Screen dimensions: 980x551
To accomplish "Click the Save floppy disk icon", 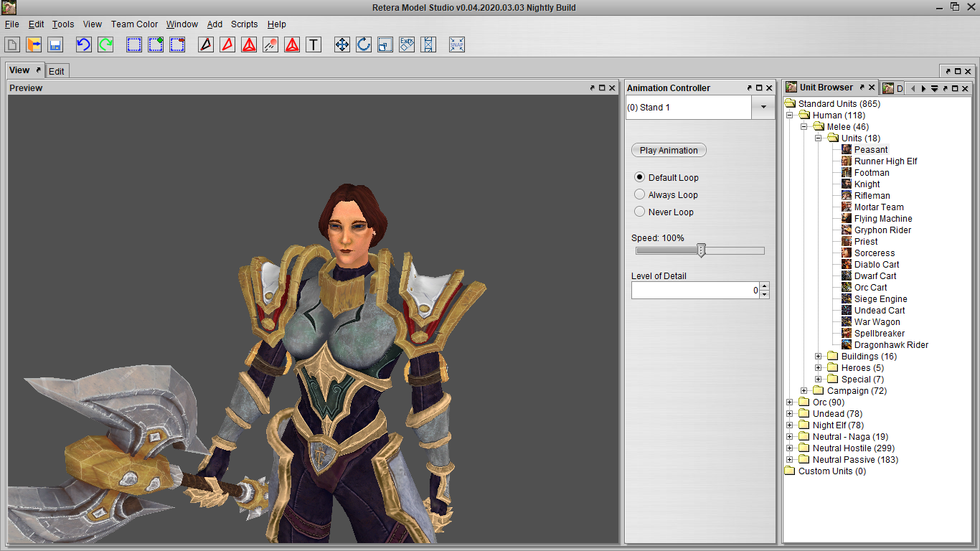I will pyautogui.click(x=55, y=44).
